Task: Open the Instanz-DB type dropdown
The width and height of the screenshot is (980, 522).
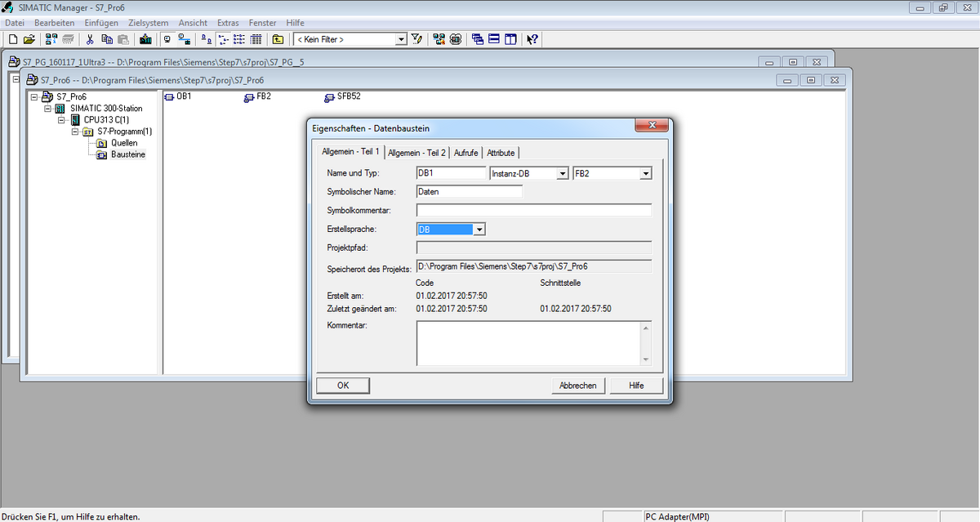Action: (562, 173)
